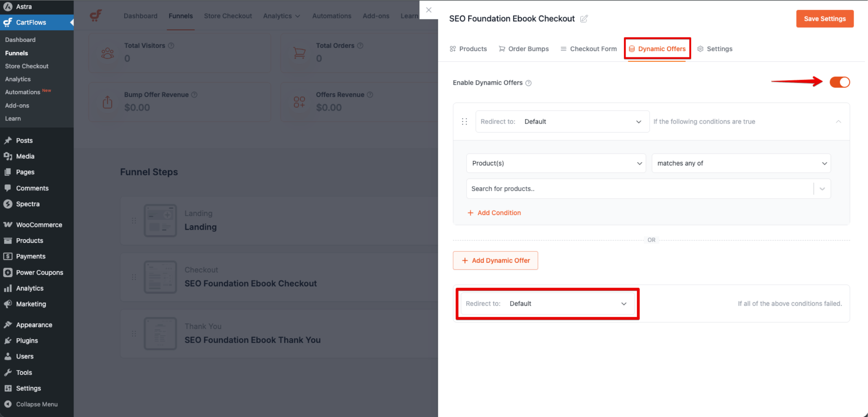The width and height of the screenshot is (868, 417).
Task: Collapse the CartFlows admin menu
Action: [72, 22]
